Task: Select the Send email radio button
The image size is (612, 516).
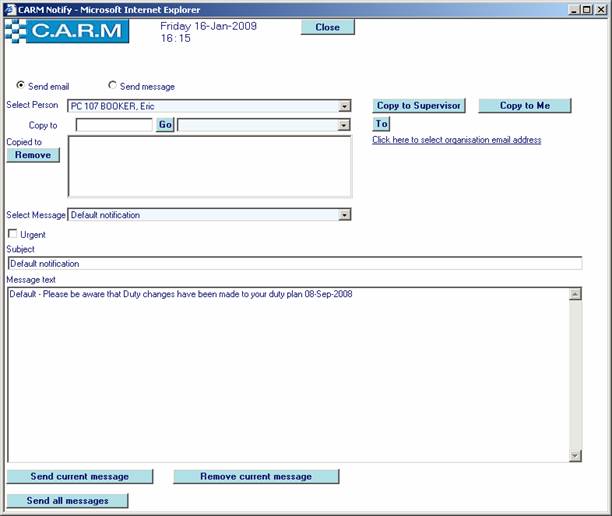Action: (21, 86)
